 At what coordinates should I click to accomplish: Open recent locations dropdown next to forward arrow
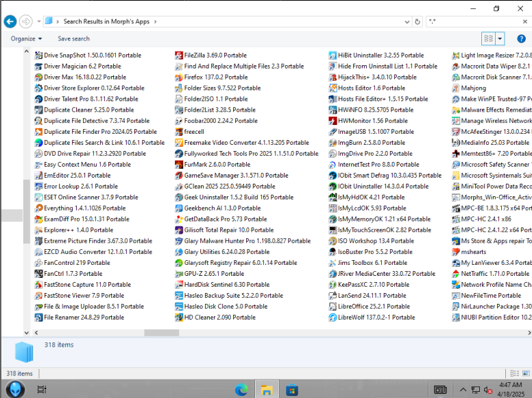tap(38, 21)
